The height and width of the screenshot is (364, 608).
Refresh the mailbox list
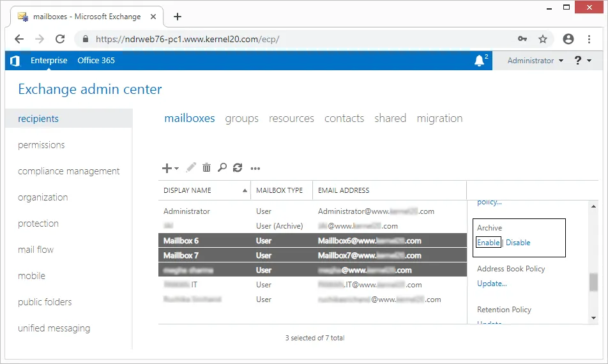click(238, 168)
